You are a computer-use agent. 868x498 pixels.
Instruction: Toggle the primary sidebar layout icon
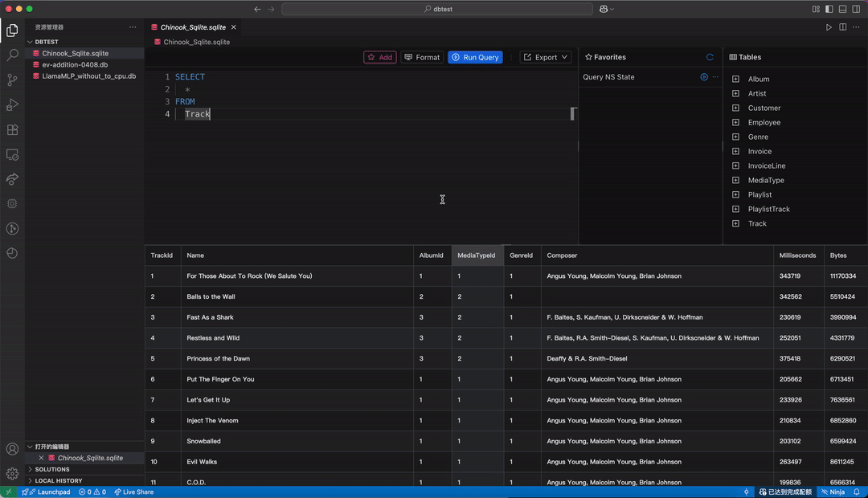[x=829, y=9]
